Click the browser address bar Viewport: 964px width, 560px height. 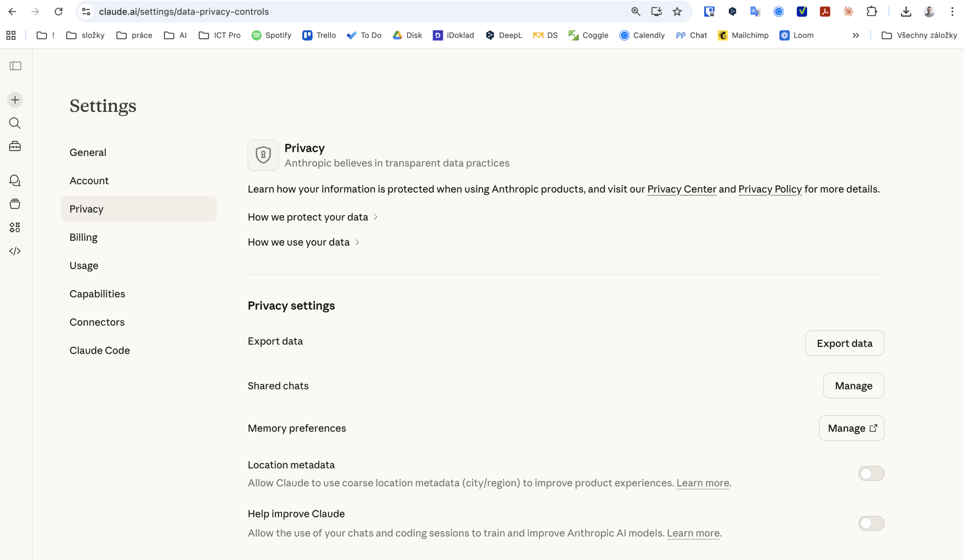point(344,11)
